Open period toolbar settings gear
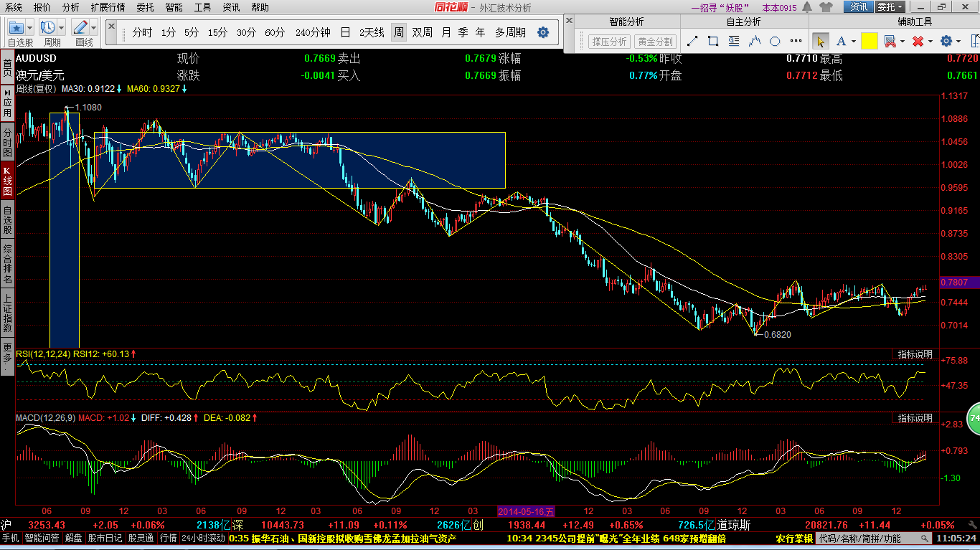This screenshot has height=550, width=980. [x=543, y=33]
